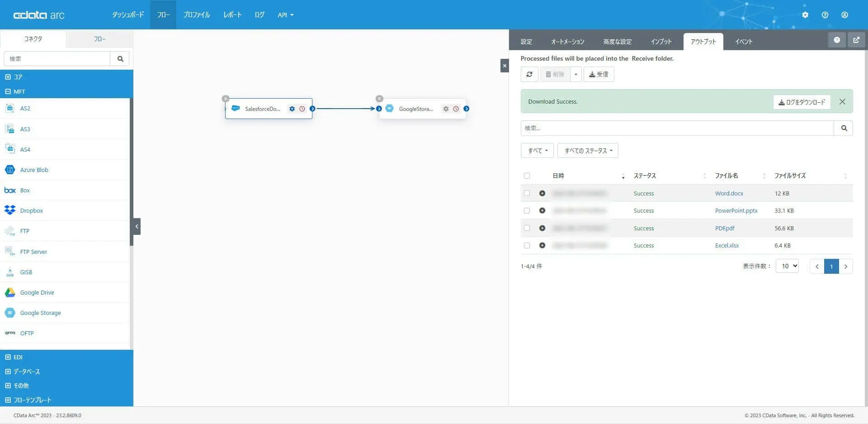Select the FTP connector icon
This screenshot has height=424, width=868.
coord(10,231)
